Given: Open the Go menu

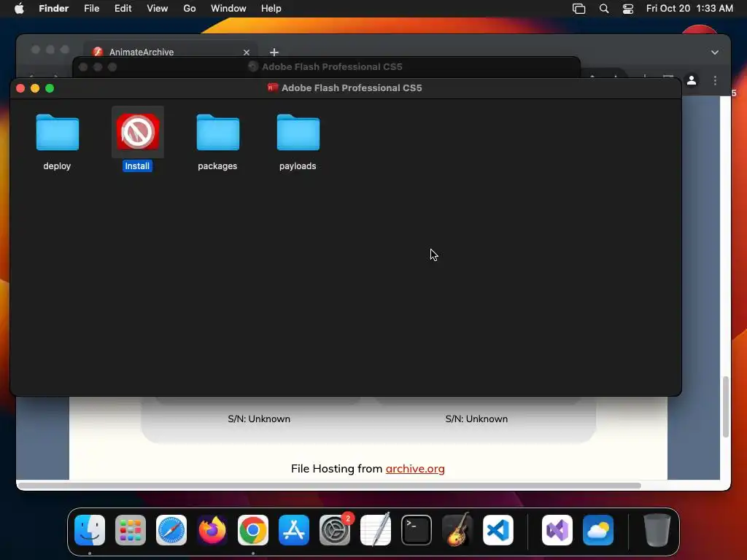Looking at the screenshot, I should click(190, 9).
